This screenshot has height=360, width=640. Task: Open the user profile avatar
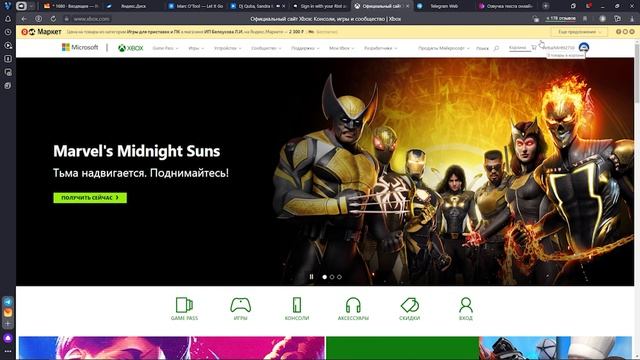584,47
